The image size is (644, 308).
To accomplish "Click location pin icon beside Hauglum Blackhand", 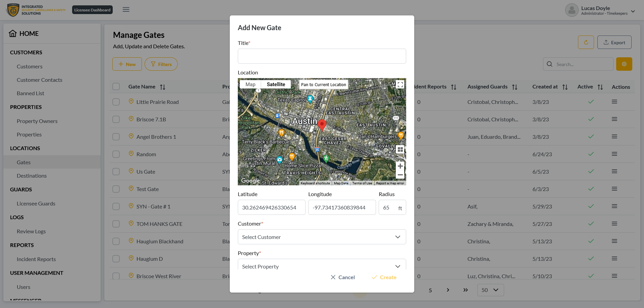I will pos(131,241).
